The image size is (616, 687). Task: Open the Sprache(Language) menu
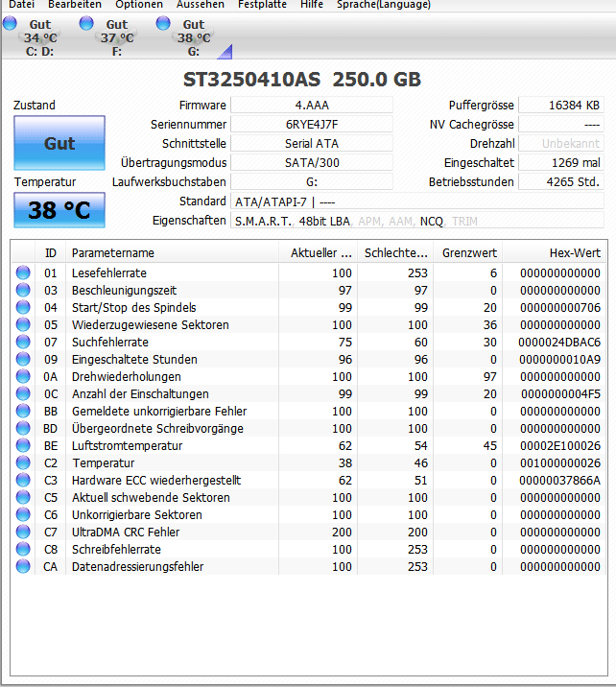384,5
